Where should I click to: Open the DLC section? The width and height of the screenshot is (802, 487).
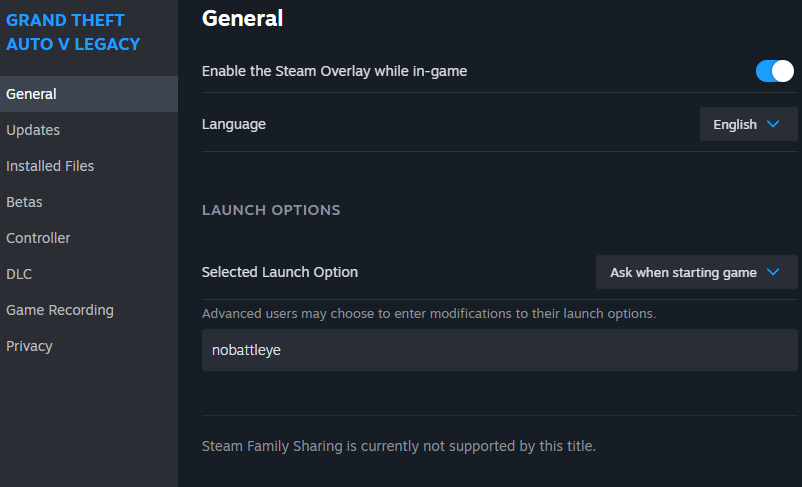(19, 274)
